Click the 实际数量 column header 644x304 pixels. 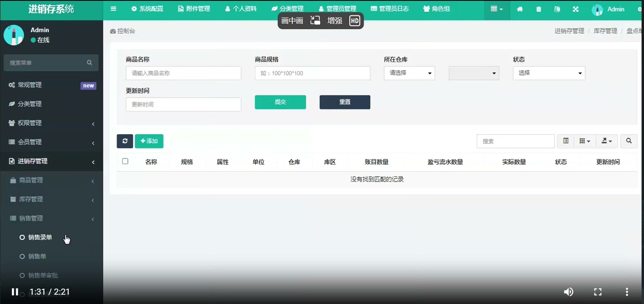514,162
